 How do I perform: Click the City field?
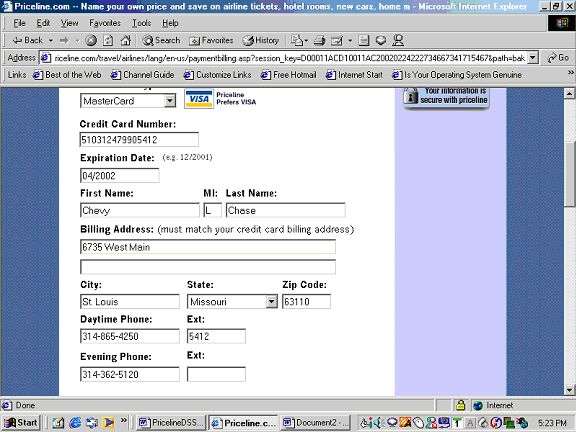point(130,302)
